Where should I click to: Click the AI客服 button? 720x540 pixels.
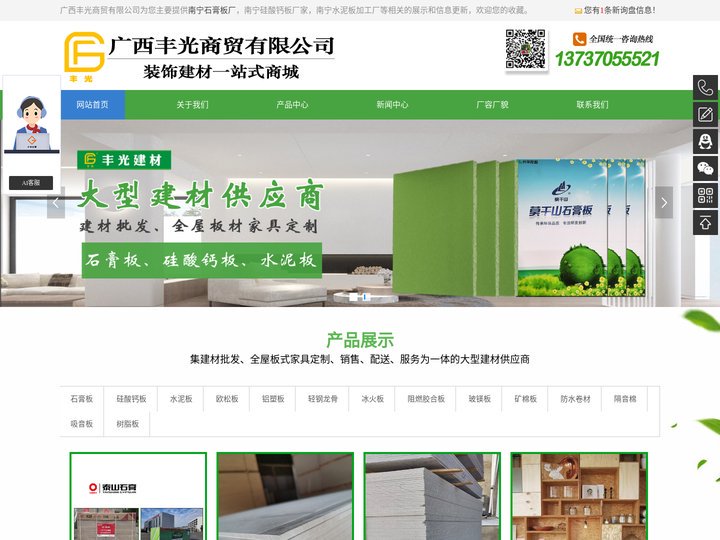tap(31, 183)
